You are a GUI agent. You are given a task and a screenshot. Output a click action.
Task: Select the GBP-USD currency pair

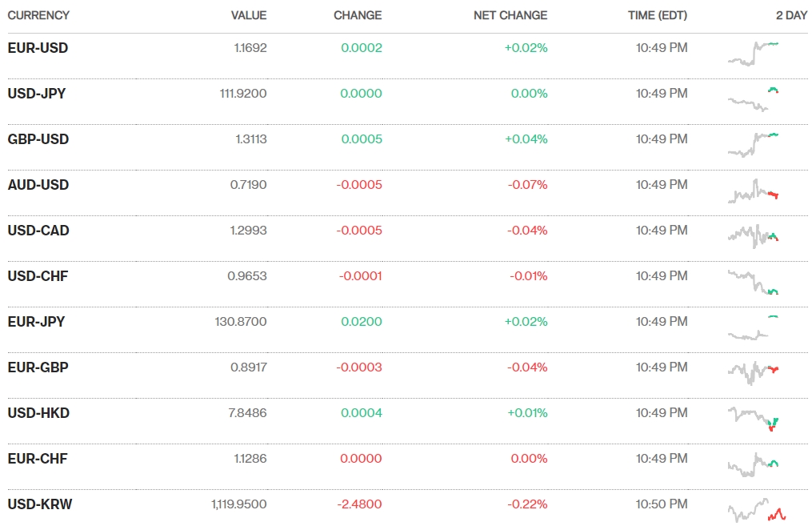(38, 139)
